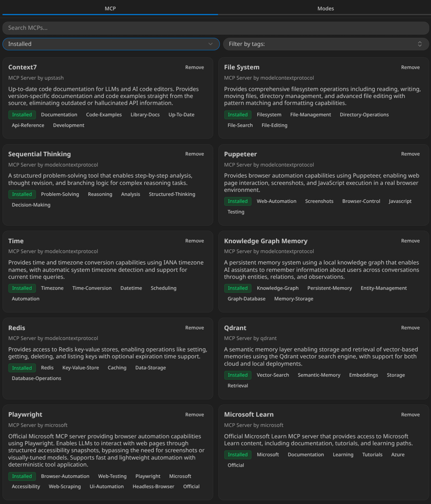Click the Search MCPs input field
The height and width of the screenshot is (504, 431).
(x=215, y=28)
